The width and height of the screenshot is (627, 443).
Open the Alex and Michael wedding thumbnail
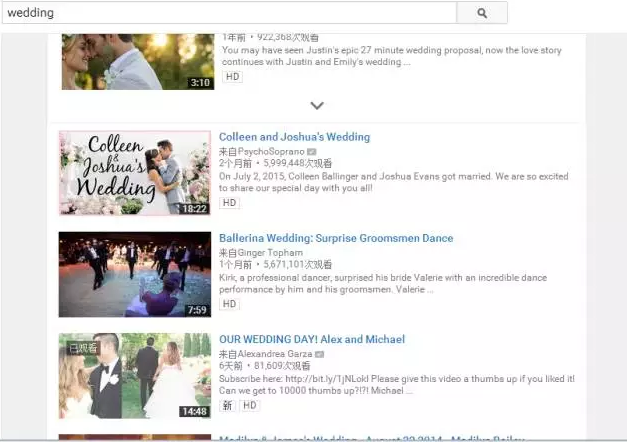[x=135, y=376]
